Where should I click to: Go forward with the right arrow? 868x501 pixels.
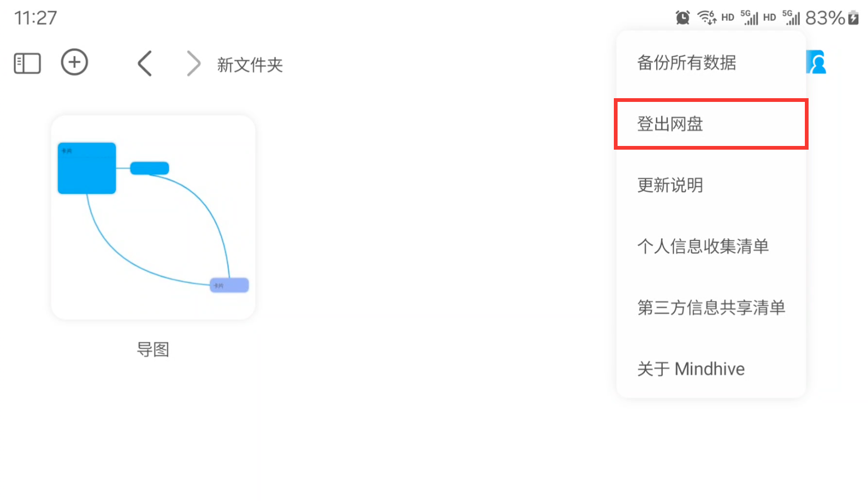194,64
